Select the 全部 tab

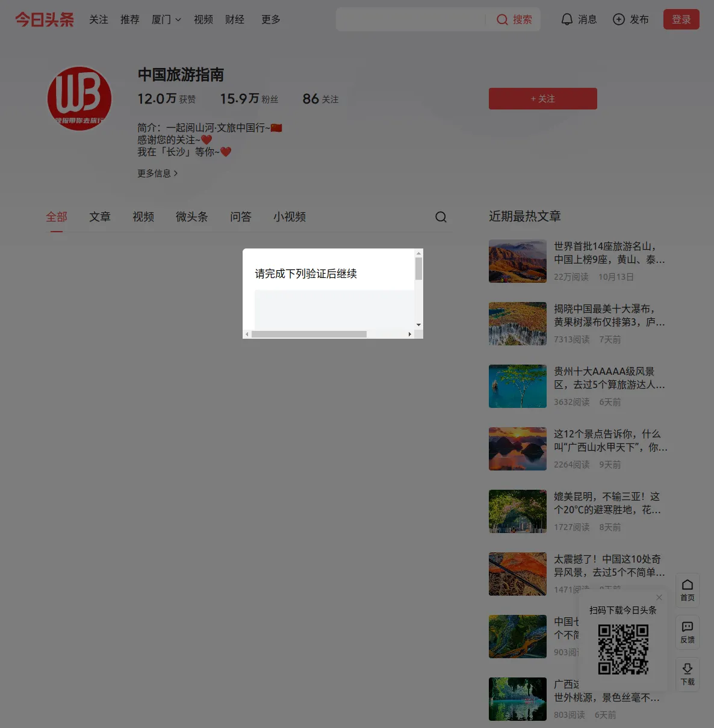pos(57,217)
